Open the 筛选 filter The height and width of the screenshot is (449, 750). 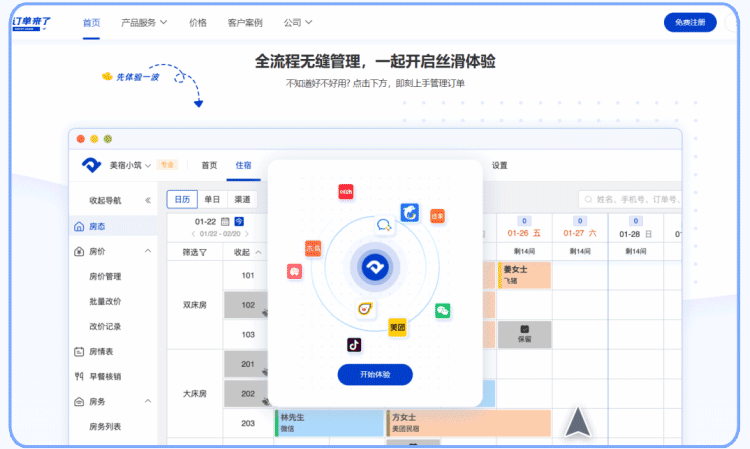click(x=195, y=252)
